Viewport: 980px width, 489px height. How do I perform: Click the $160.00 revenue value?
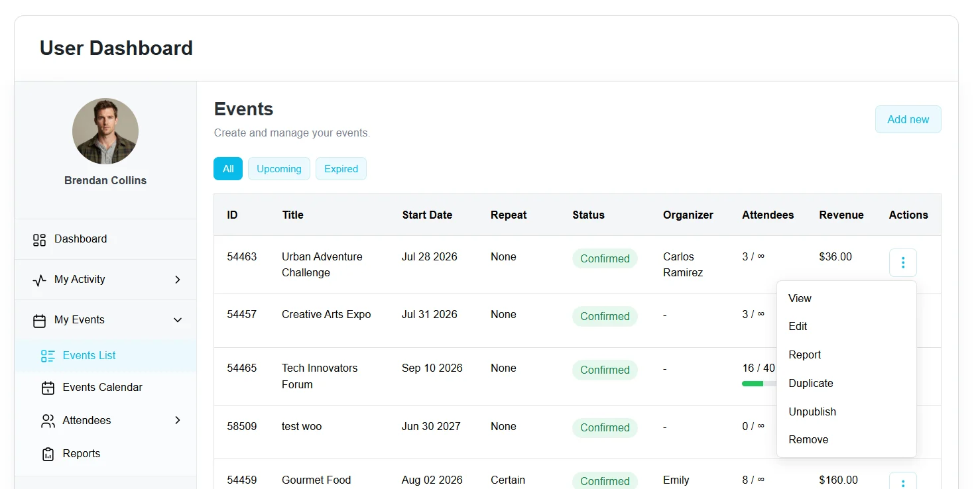point(838,480)
